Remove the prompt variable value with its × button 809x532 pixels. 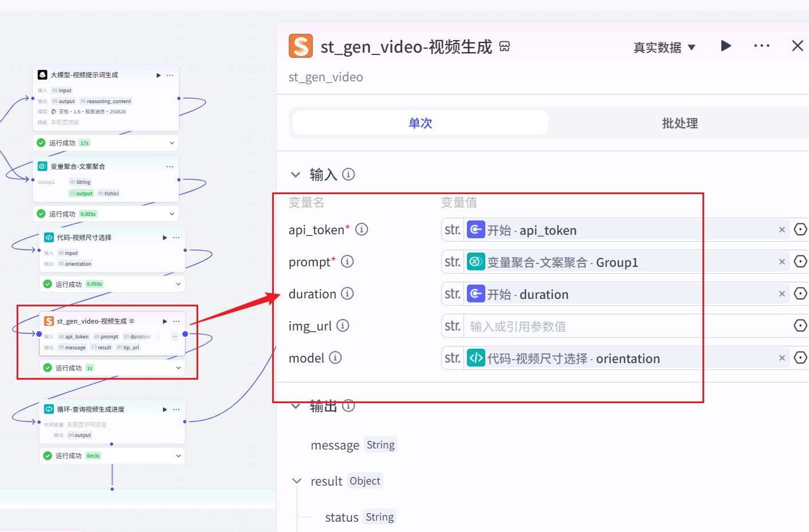point(781,262)
